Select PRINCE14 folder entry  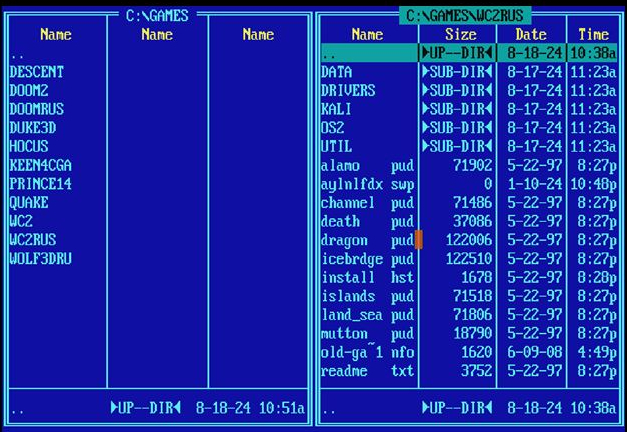40,184
